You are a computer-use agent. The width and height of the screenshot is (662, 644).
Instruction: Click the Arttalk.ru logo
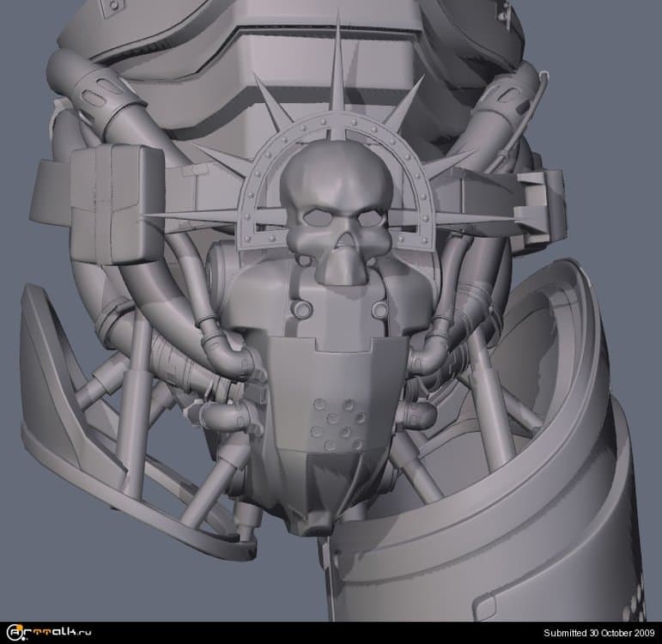click(49, 632)
